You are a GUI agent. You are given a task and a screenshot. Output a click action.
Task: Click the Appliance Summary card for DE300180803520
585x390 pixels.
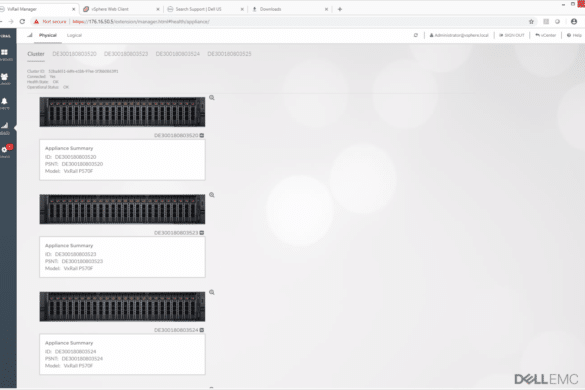122,160
